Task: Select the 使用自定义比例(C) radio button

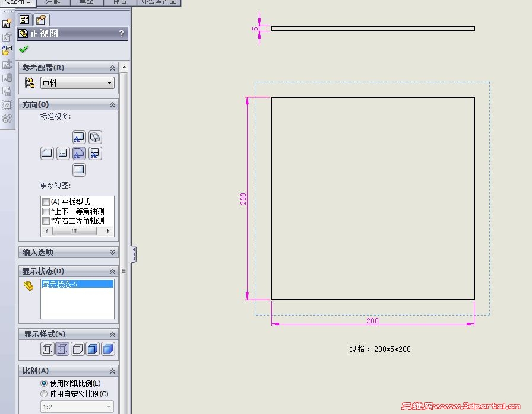Action: pos(44,394)
